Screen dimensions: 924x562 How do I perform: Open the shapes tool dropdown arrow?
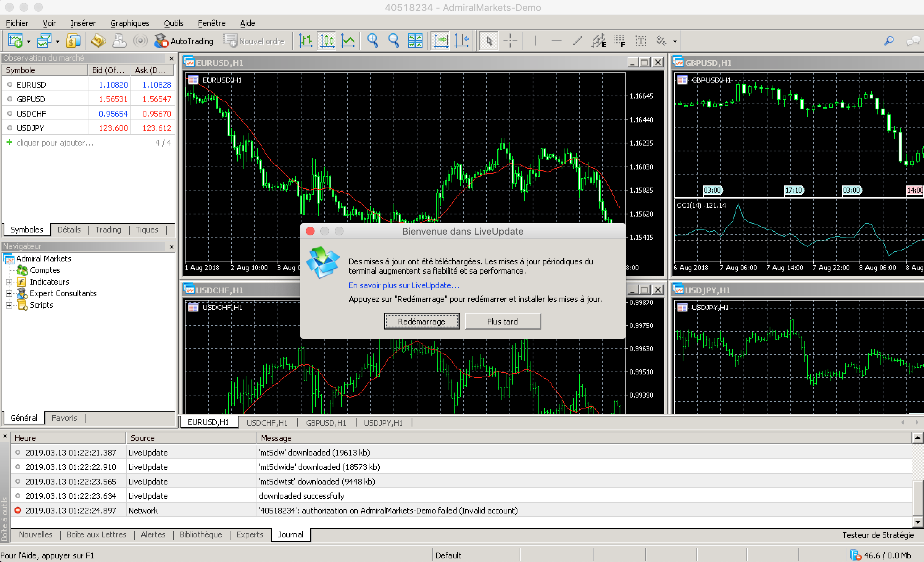tap(675, 41)
